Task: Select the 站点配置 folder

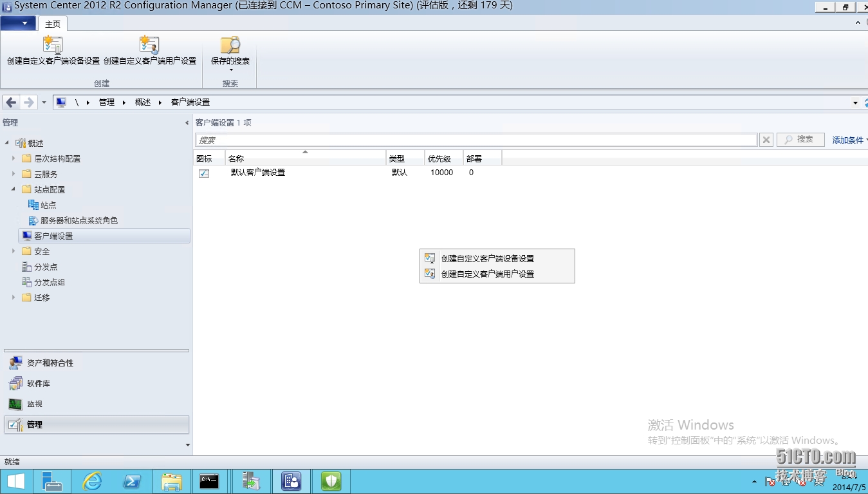Action: click(x=50, y=189)
